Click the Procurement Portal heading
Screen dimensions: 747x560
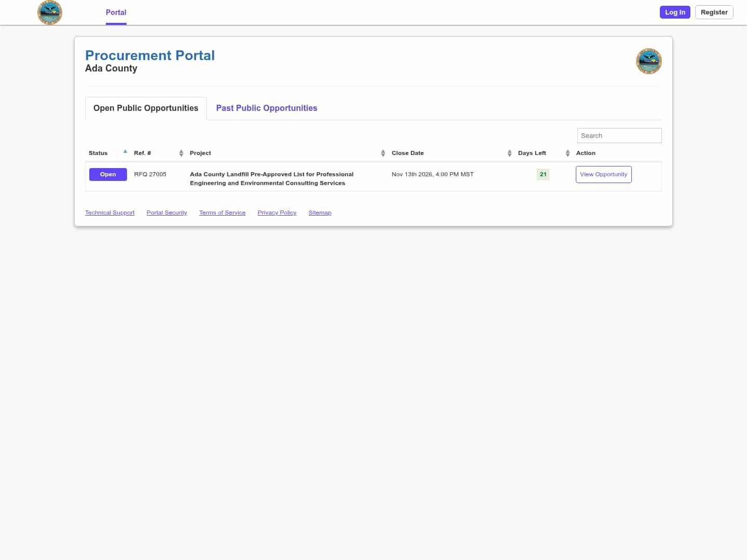point(150,55)
